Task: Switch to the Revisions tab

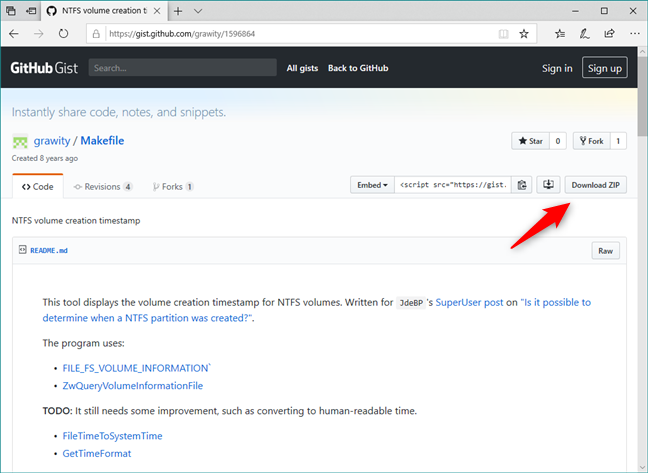Action: [x=103, y=187]
